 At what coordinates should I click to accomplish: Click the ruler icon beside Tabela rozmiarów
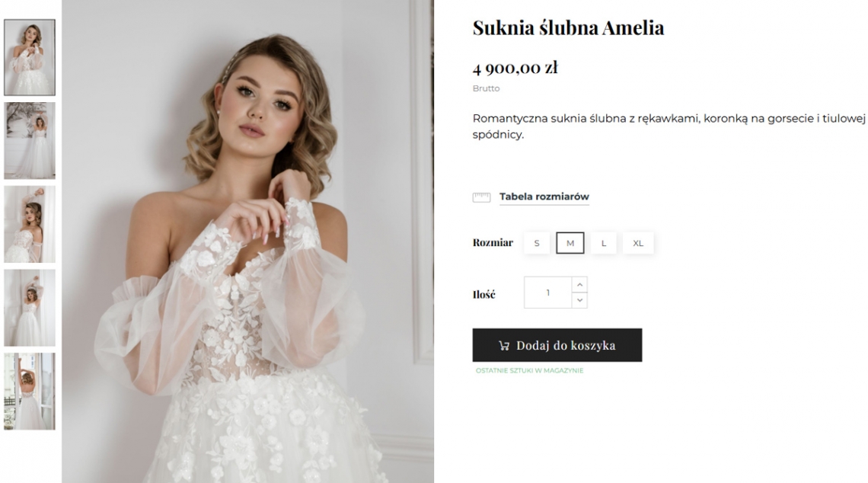(x=481, y=197)
